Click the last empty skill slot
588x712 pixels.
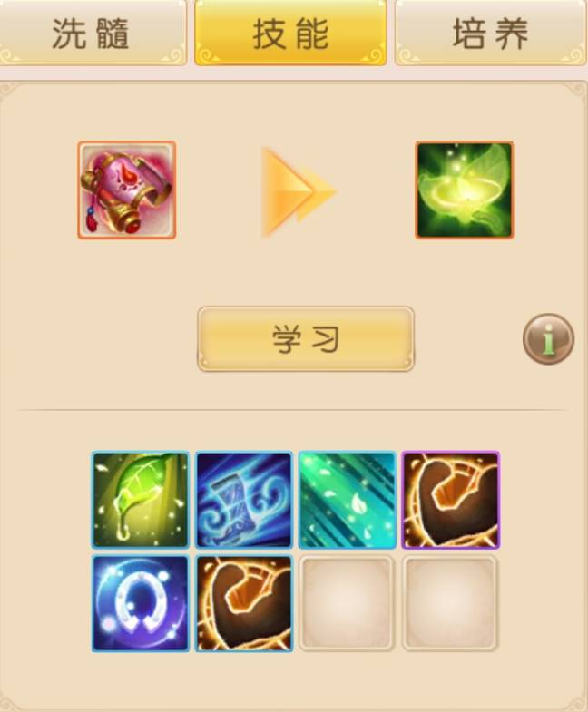pos(451,603)
